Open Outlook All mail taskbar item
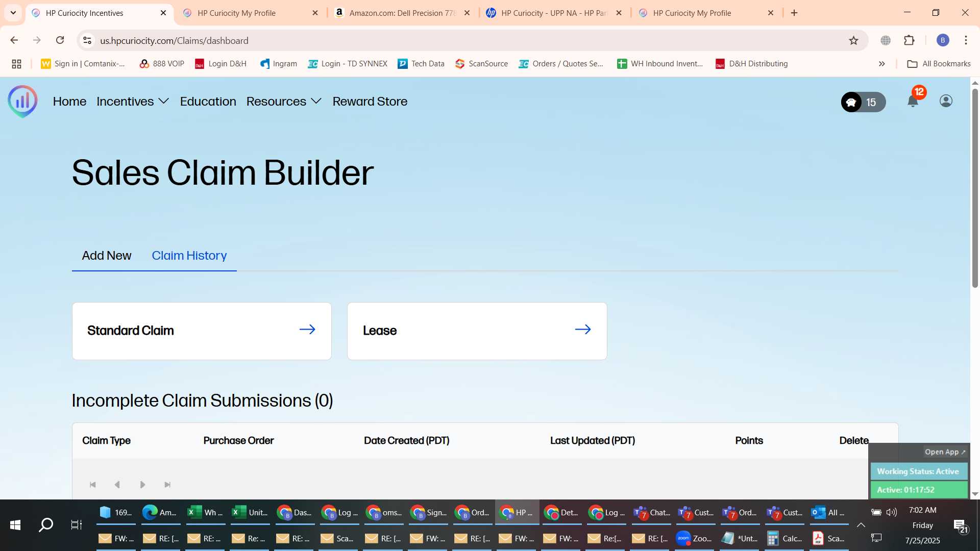The width and height of the screenshot is (980, 551). point(829,513)
